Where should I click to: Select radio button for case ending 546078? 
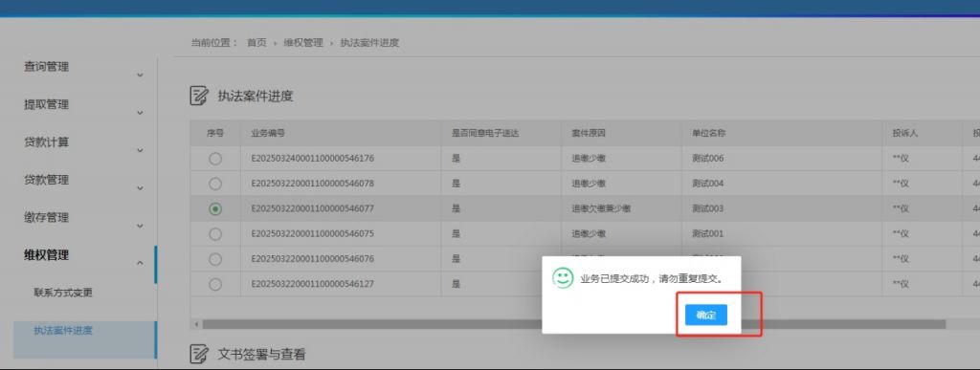(215, 184)
